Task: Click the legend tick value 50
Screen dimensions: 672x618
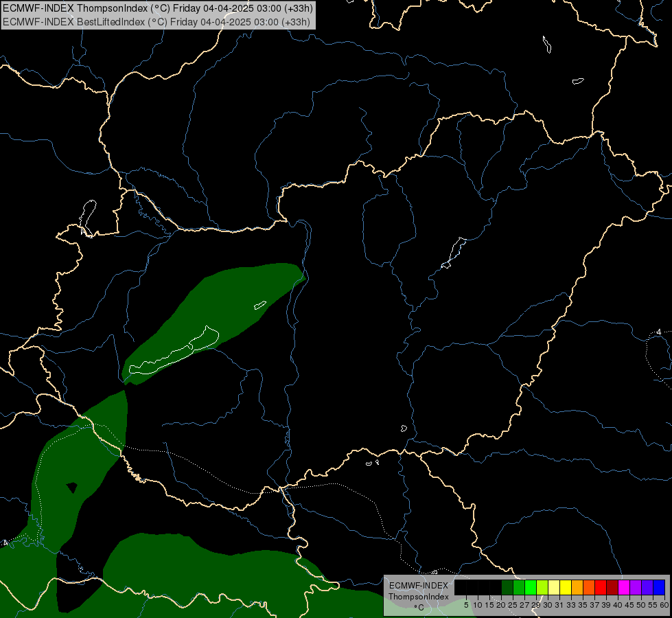Action: 640,605
